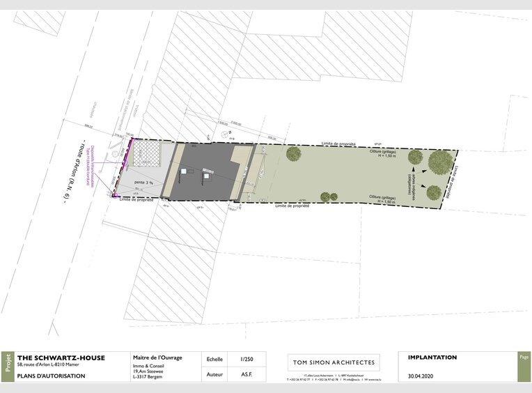Click the lone tree near the house terrace
Screen dimensions: 532x393
pyautogui.click(x=292, y=153)
